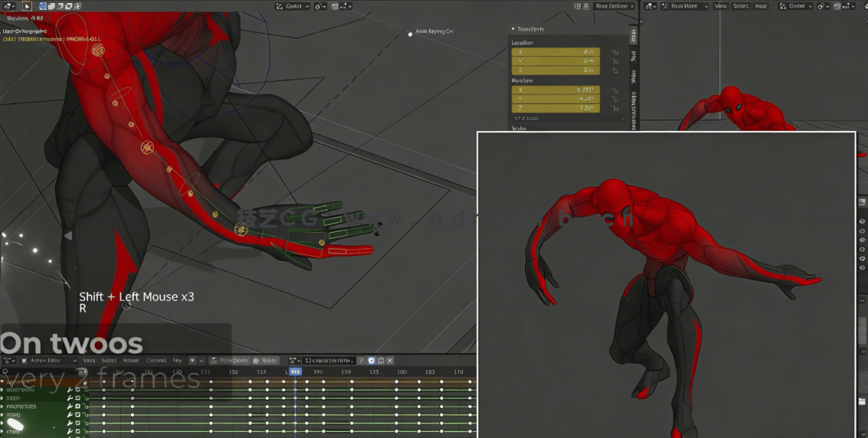Click frame 170 on the timeline ruler

click(x=458, y=372)
